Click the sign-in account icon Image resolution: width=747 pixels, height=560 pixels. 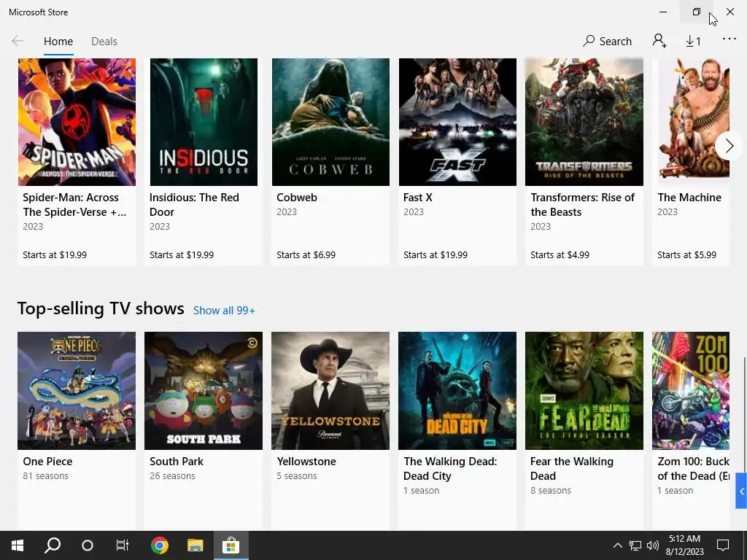coord(659,41)
